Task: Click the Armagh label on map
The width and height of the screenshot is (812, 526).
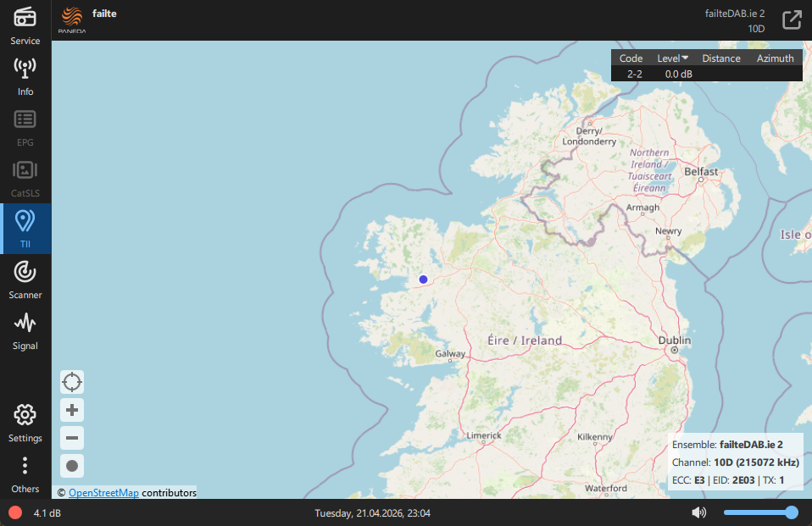Action: tap(642, 207)
